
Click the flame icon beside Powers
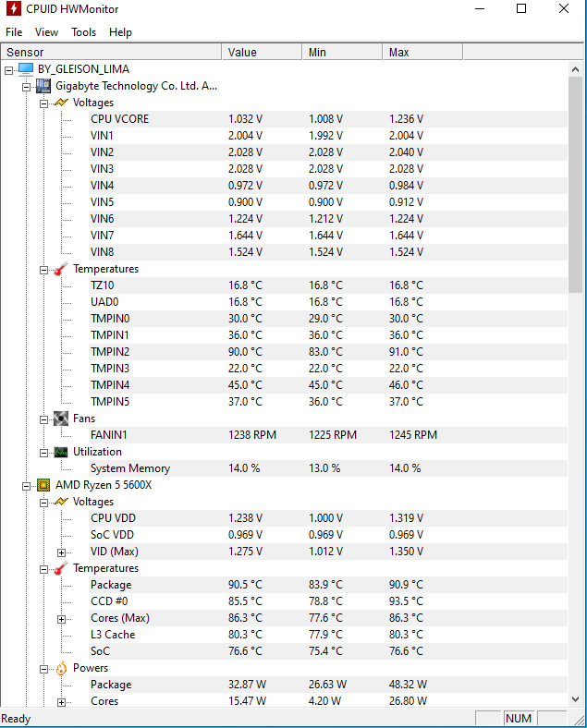coord(61,668)
